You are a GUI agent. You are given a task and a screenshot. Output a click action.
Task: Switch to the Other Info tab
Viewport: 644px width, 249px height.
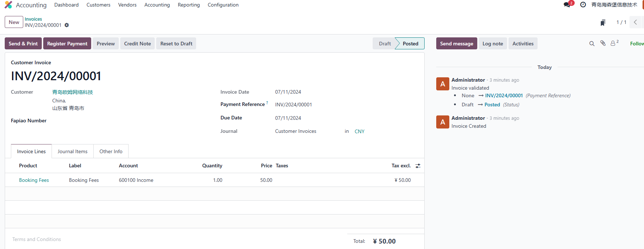pyautogui.click(x=111, y=151)
